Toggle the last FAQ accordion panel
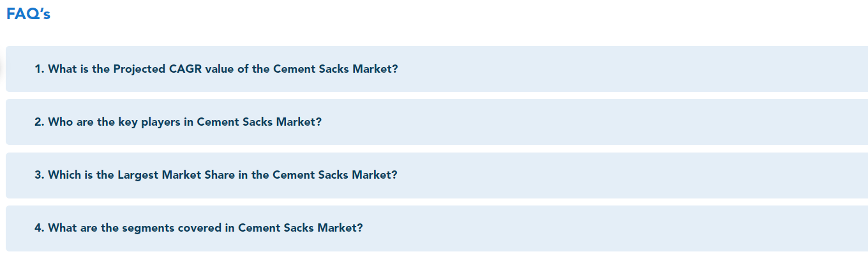Viewport: 868px width, 254px height. pos(437,228)
